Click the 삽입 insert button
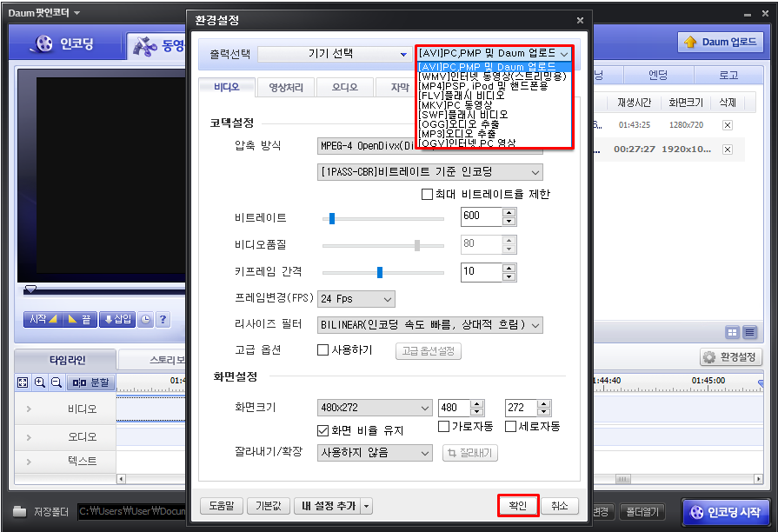This screenshot has height=532, width=778. 117,320
